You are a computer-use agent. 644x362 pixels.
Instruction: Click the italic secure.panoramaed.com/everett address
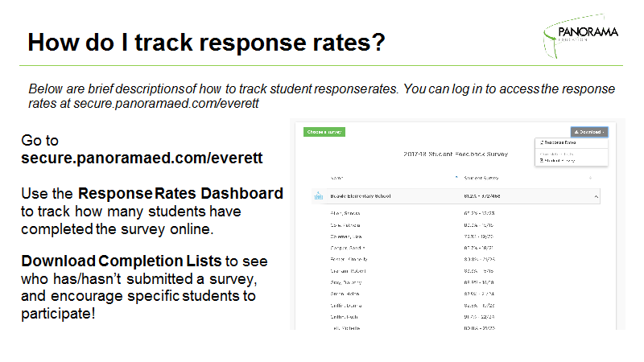click(166, 104)
